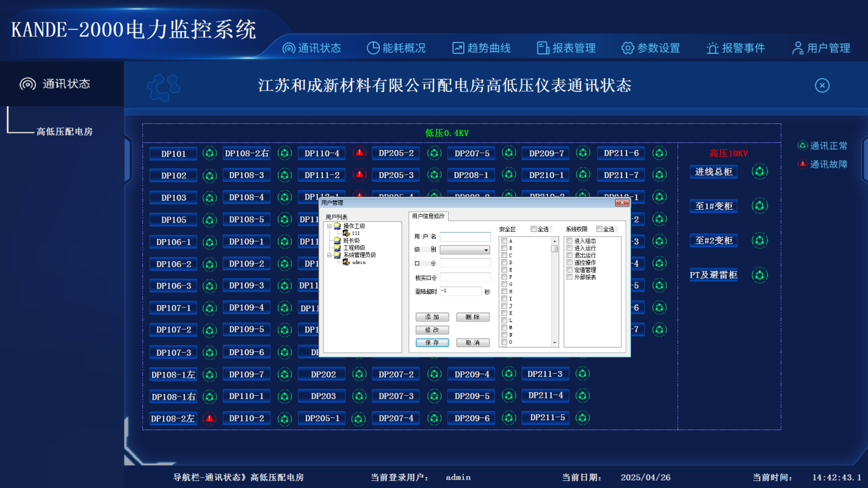Click the circled X page close icon
868x488 pixels.
pyautogui.click(x=822, y=85)
